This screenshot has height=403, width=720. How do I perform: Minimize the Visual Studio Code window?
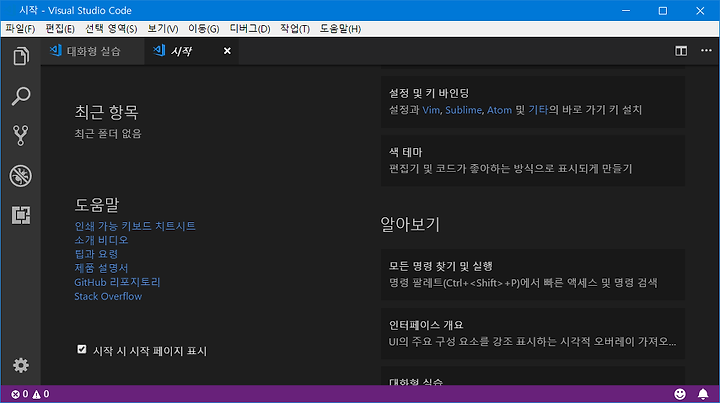coord(626,10)
